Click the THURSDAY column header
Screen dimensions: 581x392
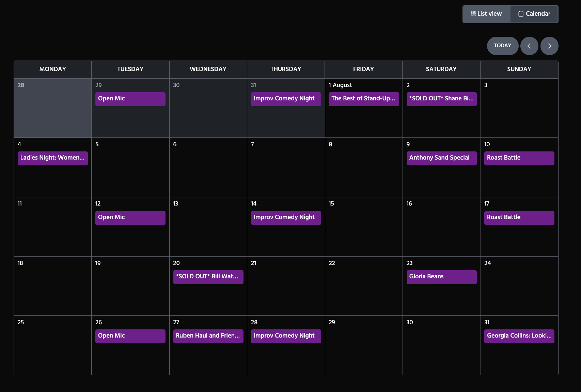coord(286,69)
